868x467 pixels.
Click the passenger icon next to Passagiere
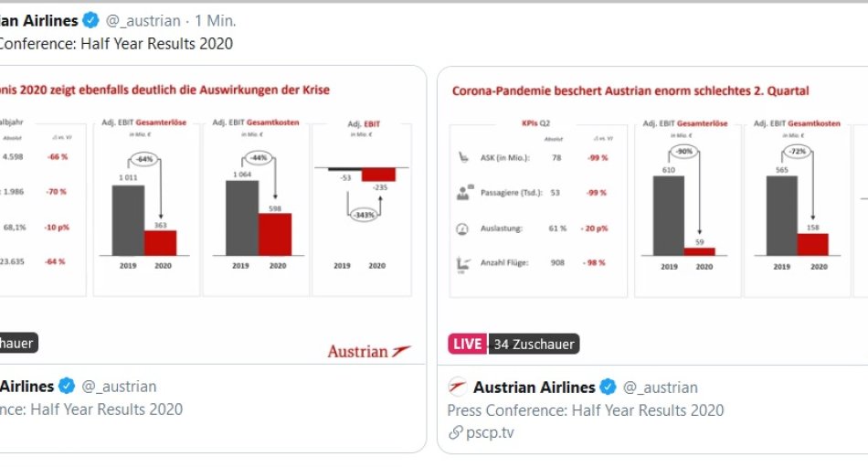tap(464, 192)
